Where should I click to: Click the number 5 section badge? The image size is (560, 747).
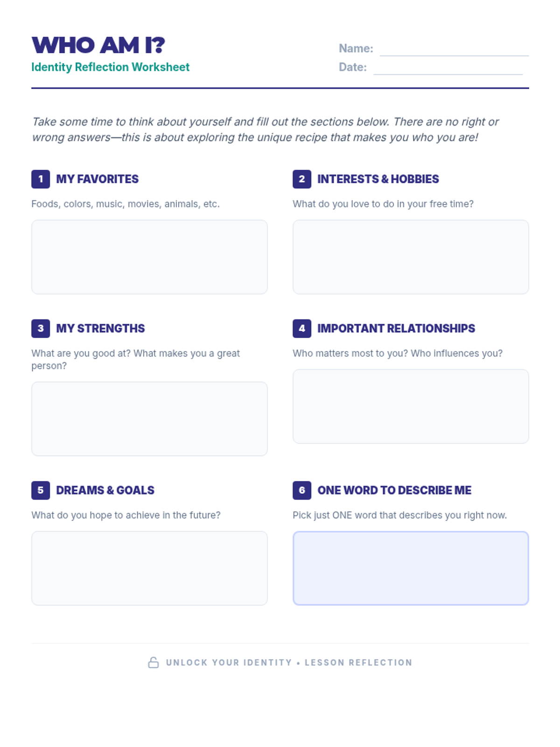pos(41,490)
